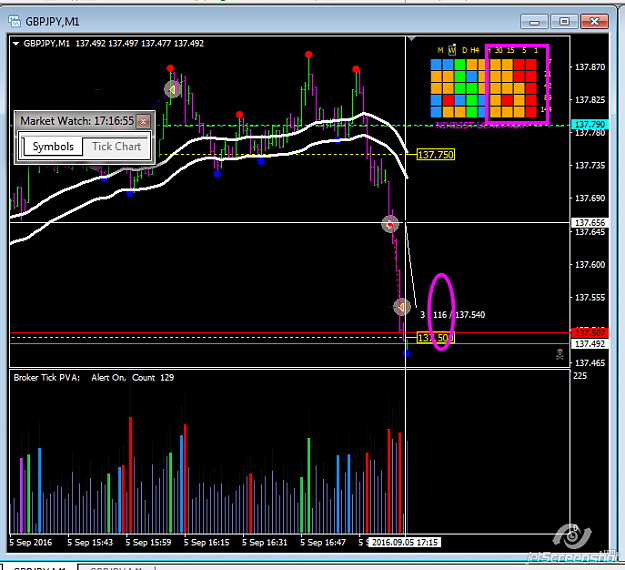This screenshot has height=570, width=625.
Task: Close the Market Watch panel
Action: pyautogui.click(x=143, y=121)
